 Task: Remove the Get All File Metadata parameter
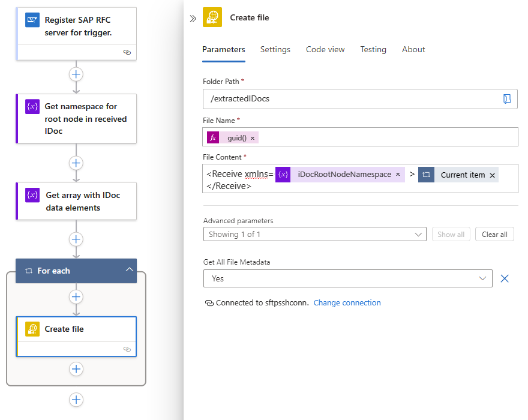pyautogui.click(x=505, y=278)
